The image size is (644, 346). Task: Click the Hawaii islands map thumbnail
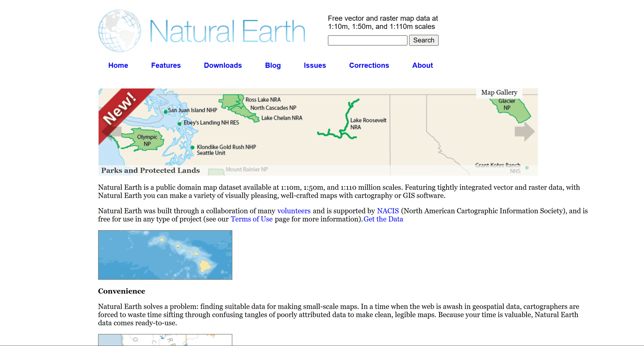[165, 255]
